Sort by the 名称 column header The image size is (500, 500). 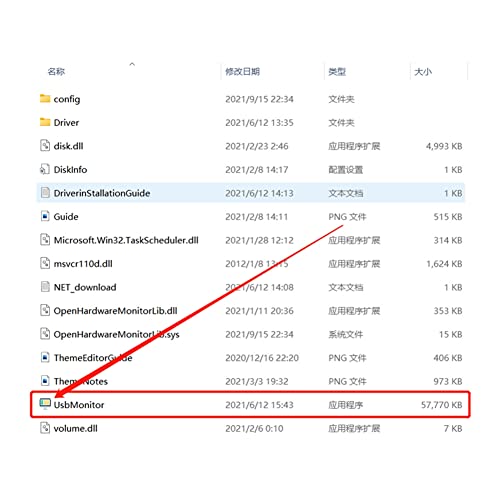point(56,71)
